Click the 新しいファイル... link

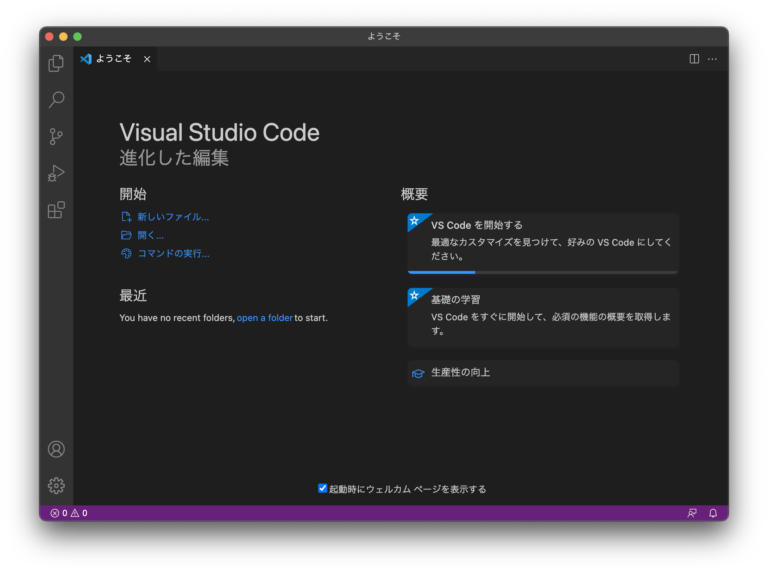[172, 216]
